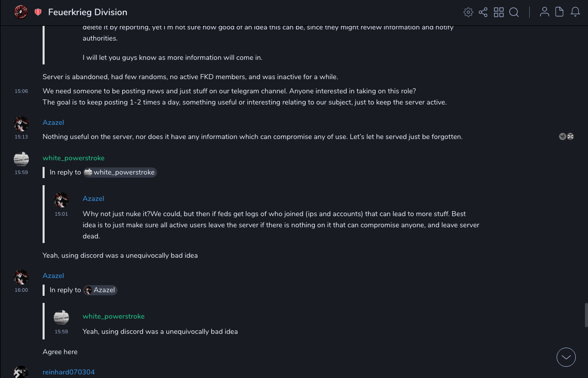Click green white_powerstroke sender name above the 15:59 message
Screen dimensions: 588x378
pos(73,158)
